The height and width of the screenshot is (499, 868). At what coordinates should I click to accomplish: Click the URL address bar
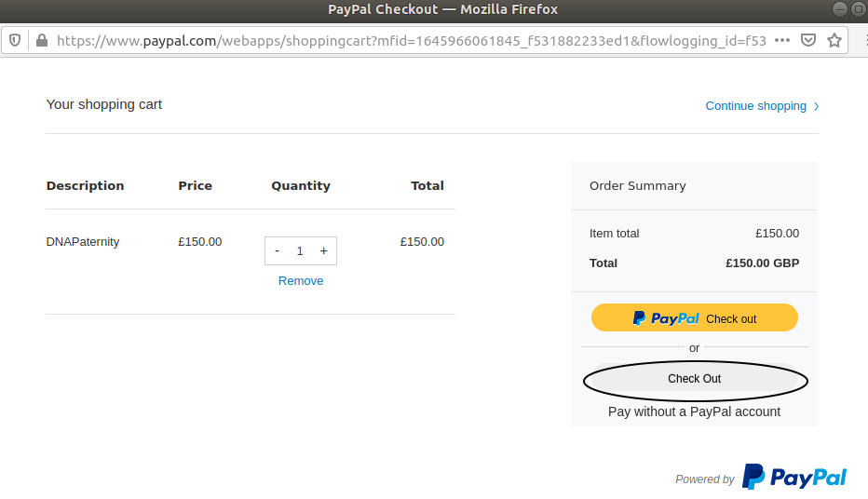click(412, 40)
